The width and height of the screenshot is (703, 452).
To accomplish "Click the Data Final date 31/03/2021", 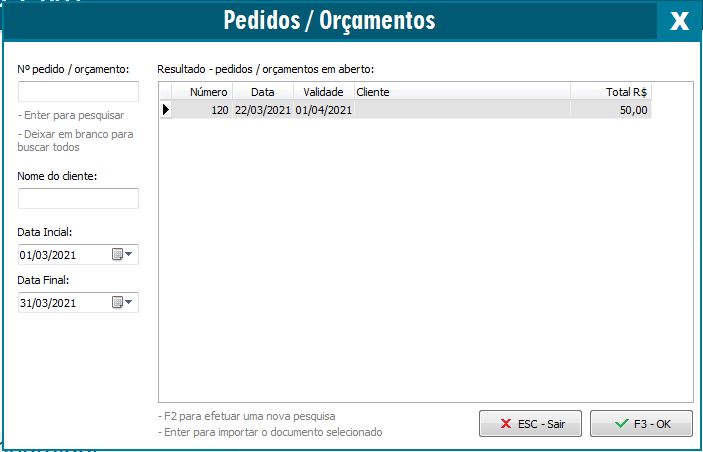I will (48, 303).
